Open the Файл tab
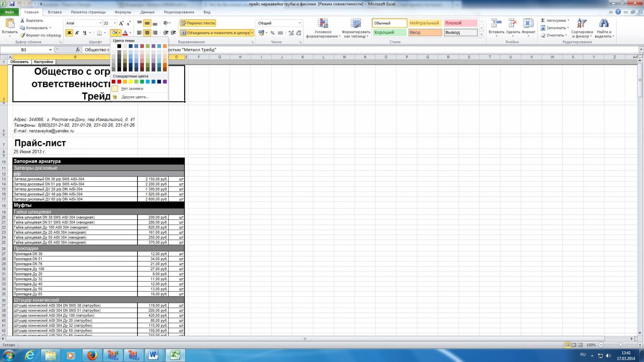This screenshot has height=362, width=644. pyautogui.click(x=9, y=12)
